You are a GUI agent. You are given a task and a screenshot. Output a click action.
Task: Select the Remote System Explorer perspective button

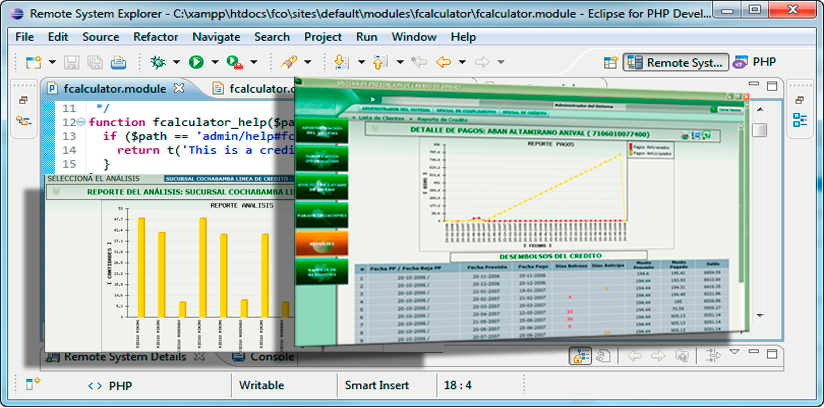[675, 62]
